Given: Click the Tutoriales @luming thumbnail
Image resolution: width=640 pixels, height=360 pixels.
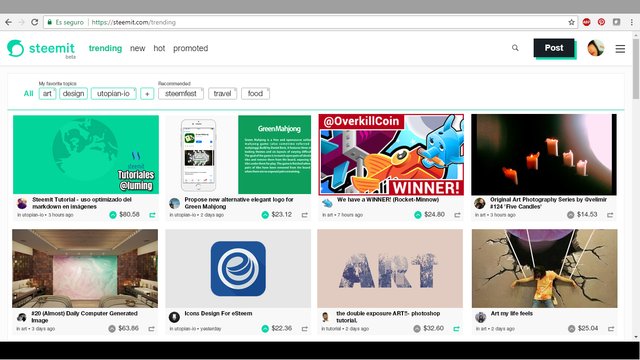Looking at the screenshot, I should click(86, 154).
